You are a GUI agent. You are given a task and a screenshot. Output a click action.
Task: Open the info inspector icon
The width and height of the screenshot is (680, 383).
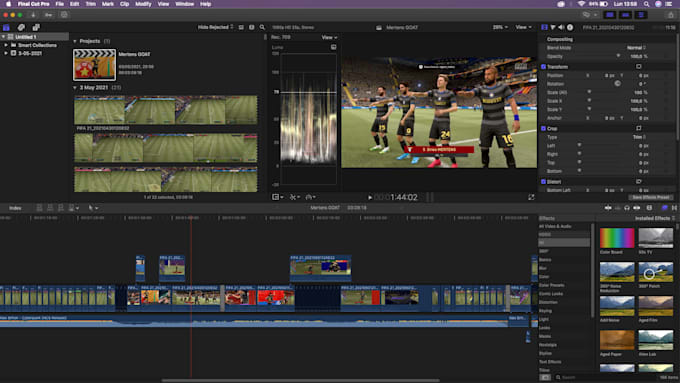tap(570, 27)
